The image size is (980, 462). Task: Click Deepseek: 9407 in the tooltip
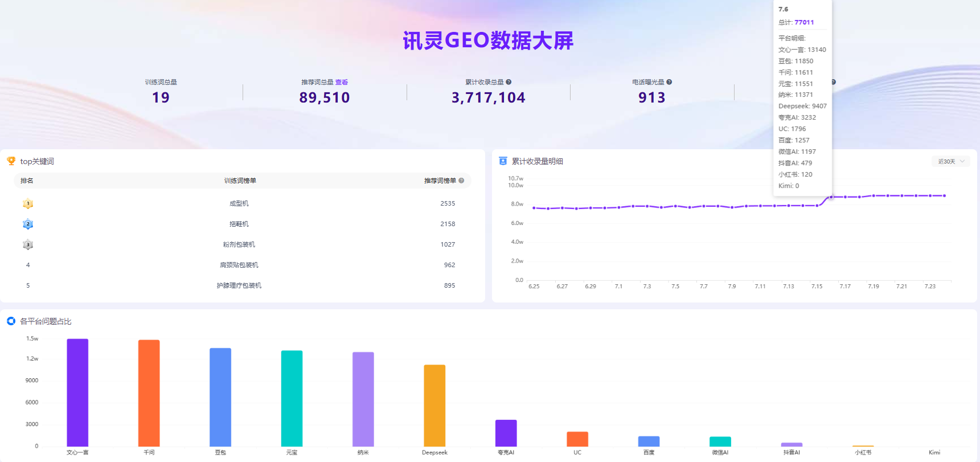click(802, 106)
